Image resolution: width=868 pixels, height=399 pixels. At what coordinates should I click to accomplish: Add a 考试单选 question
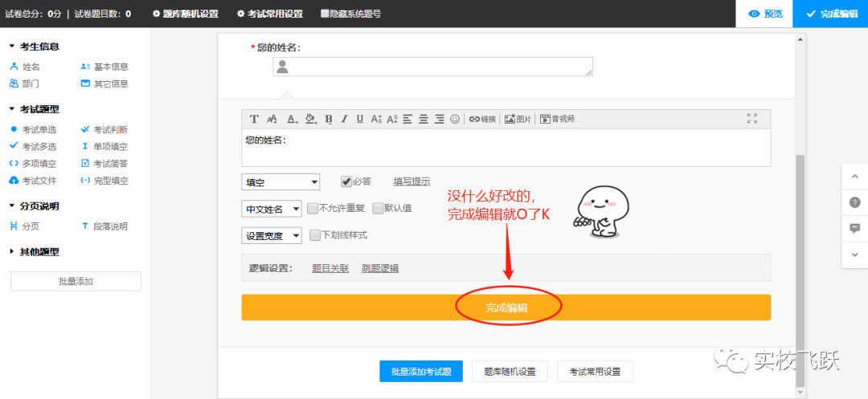33,130
